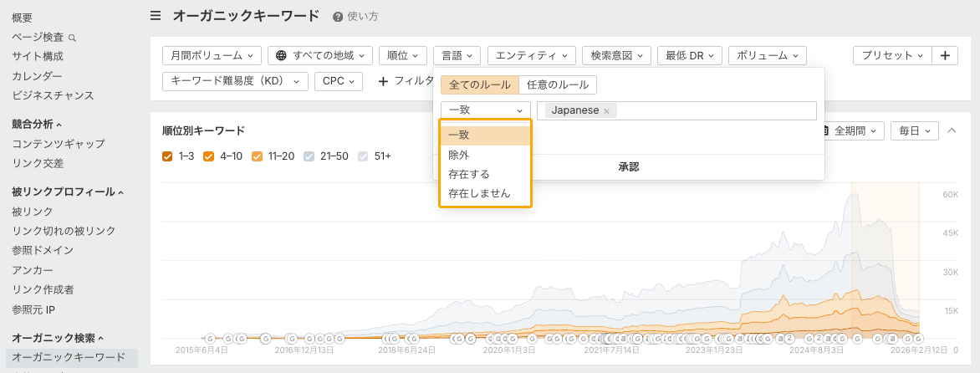Remove the Japanese tag with its x
This screenshot has width=980, height=373.
click(x=606, y=110)
